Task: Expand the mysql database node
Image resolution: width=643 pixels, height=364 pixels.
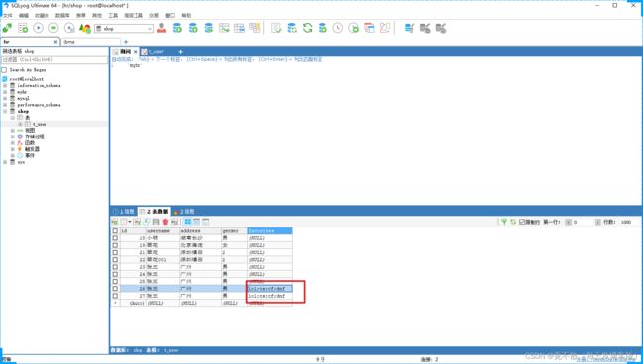Action: click(5, 98)
